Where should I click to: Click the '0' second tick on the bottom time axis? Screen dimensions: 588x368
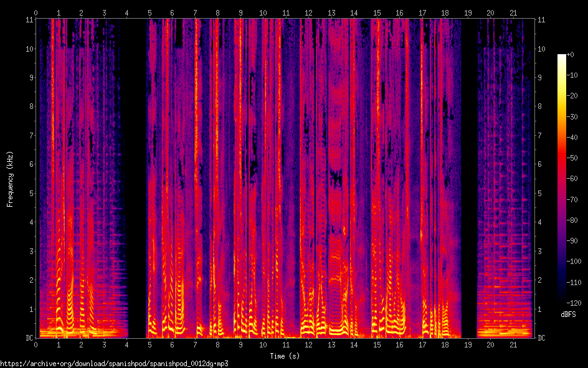[x=36, y=345]
